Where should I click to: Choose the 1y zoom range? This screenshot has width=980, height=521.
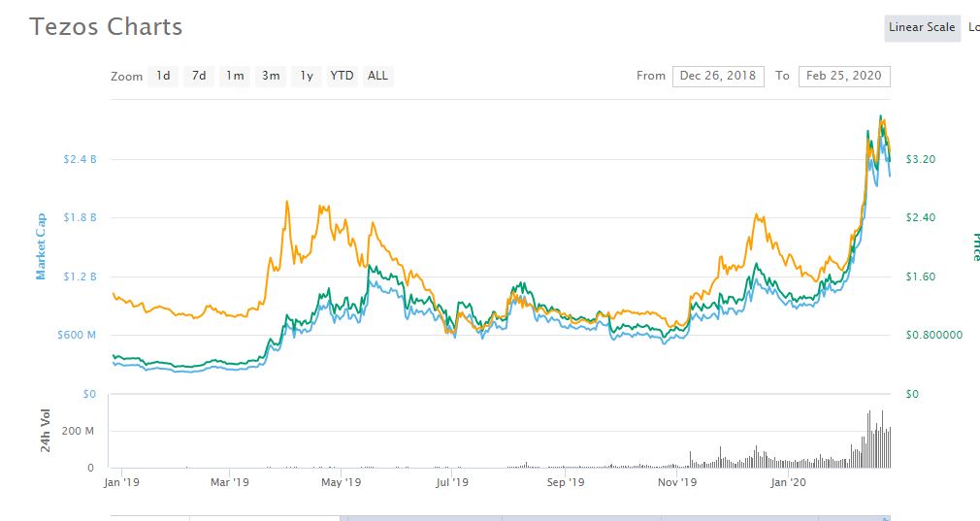307,77
